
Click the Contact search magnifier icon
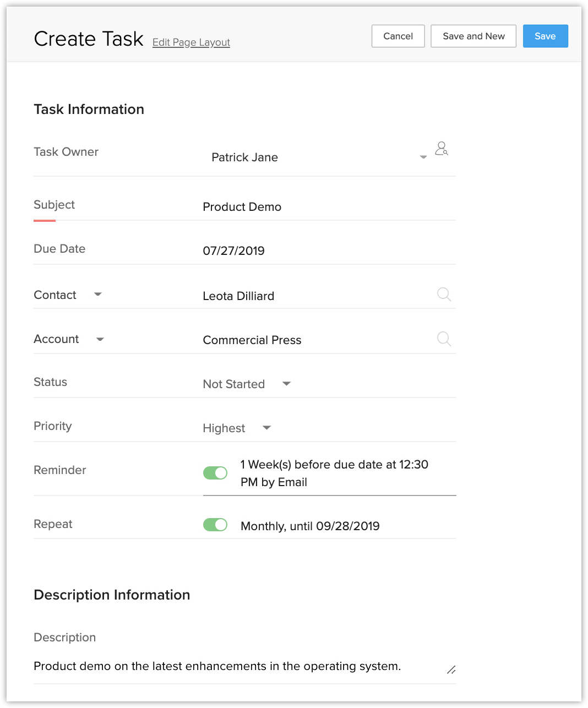[444, 295]
